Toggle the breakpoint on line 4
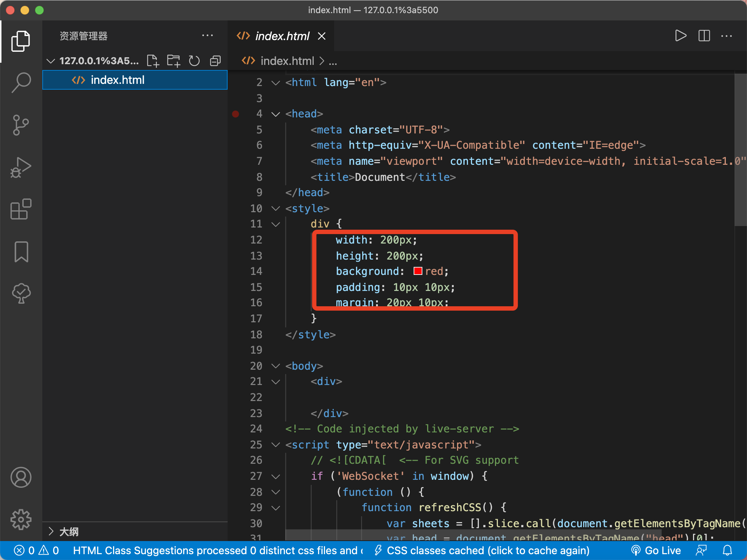 pyautogui.click(x=236, y=114)
